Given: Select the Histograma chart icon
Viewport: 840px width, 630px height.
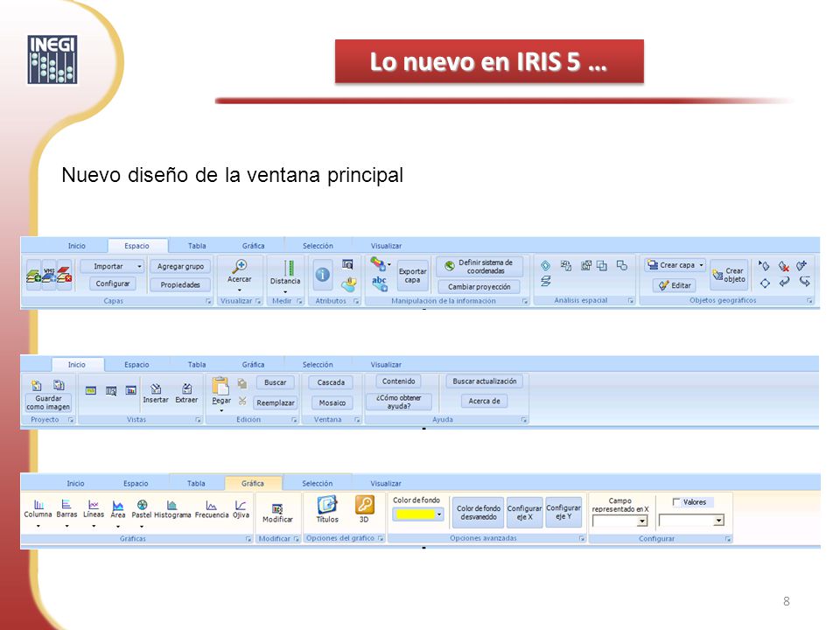Looking at the screenshot, I should [x=171, y=505].
